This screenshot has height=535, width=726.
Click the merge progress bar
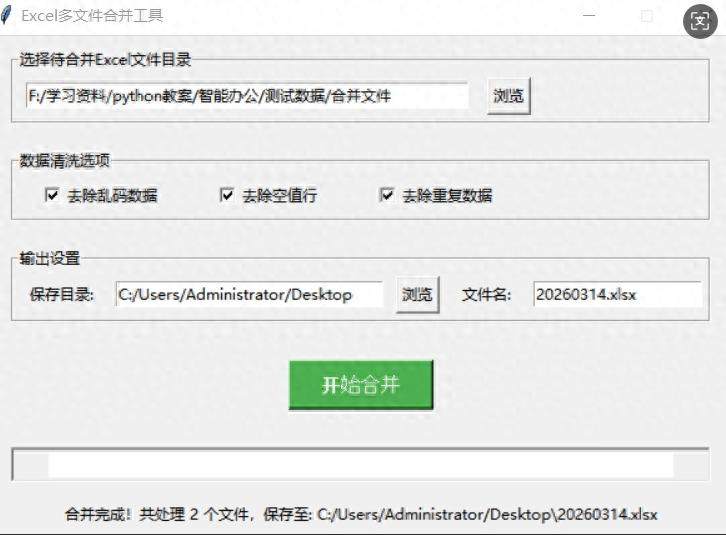[360, 465]
